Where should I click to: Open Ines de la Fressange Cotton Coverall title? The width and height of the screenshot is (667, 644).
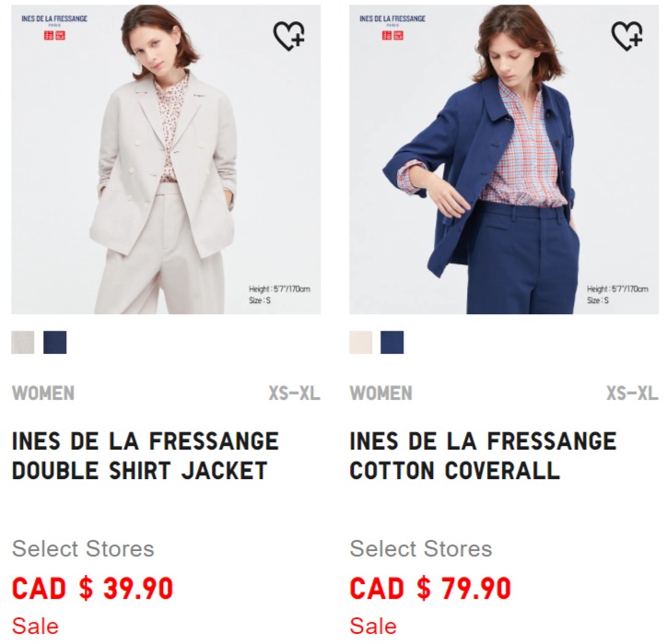pyautogui.click(x=483, y=455)
